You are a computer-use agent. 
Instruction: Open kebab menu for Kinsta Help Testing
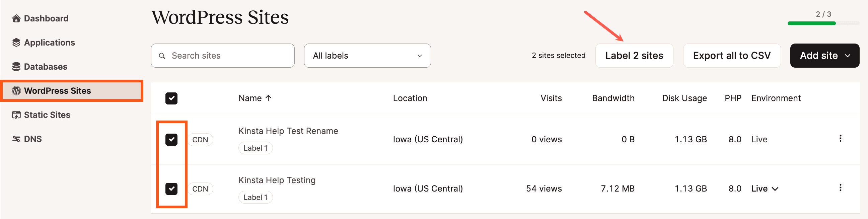pos(840,188)
